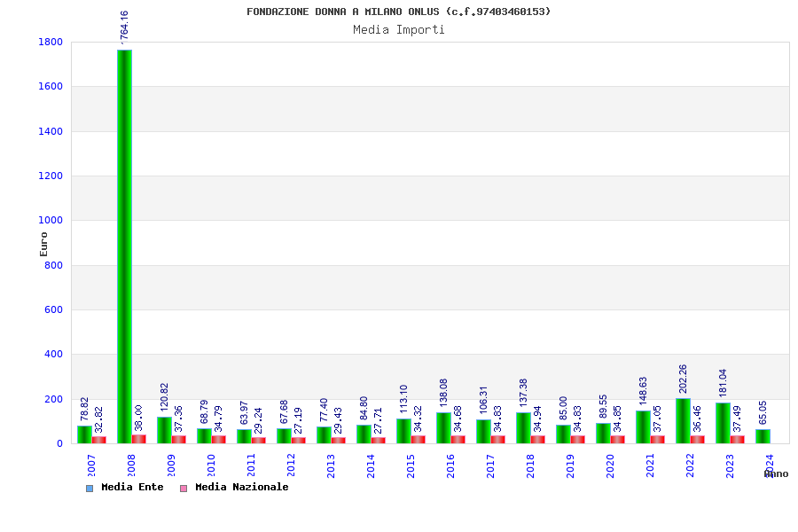Click the 2016 year label on x-axis
This screenshot has width=798, height=532.
(450, 465)
